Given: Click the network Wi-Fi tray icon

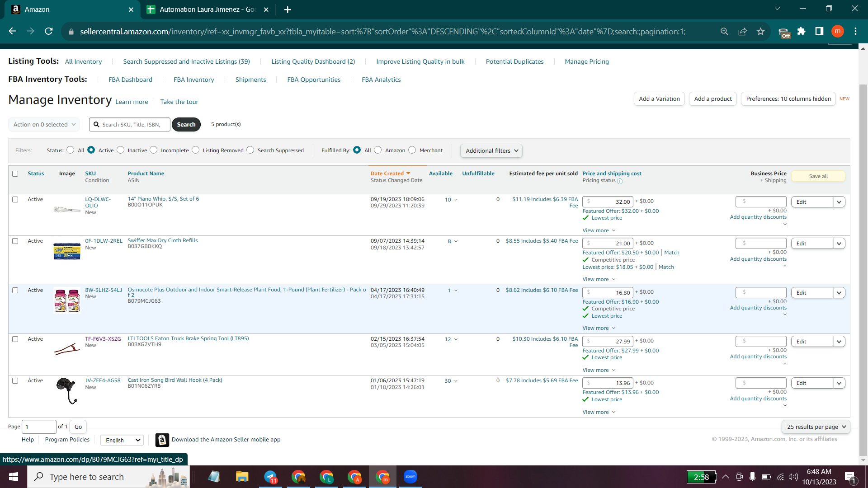Looking at the screenshot, I should 780,477.
